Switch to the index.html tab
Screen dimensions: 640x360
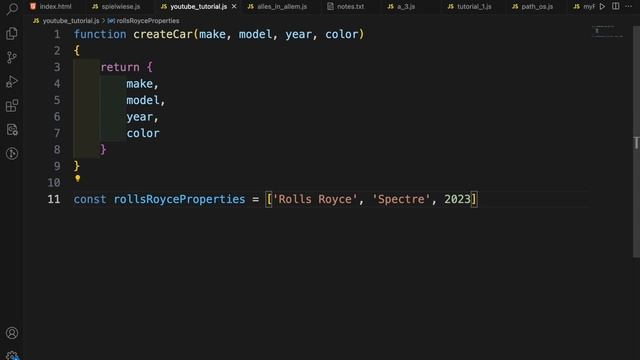[x=51, y=7]
